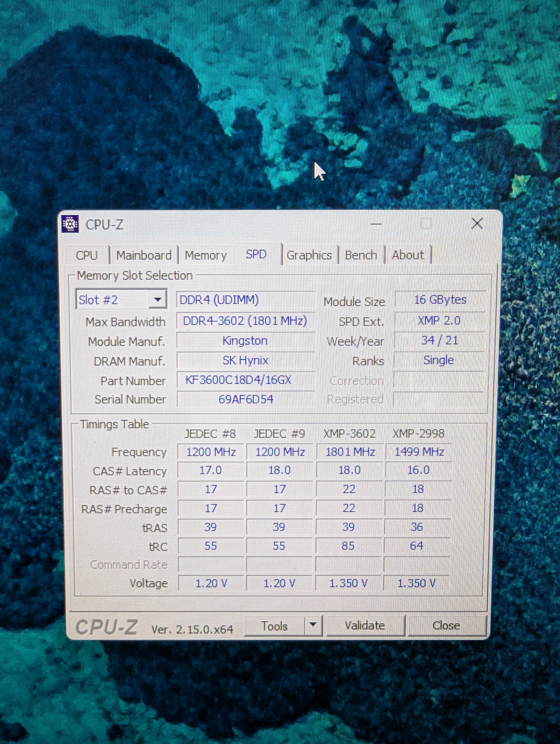Image resolution: width=560 pixels, height=744 pixels.
Task: Open the Memory tab
Action: 206,255
